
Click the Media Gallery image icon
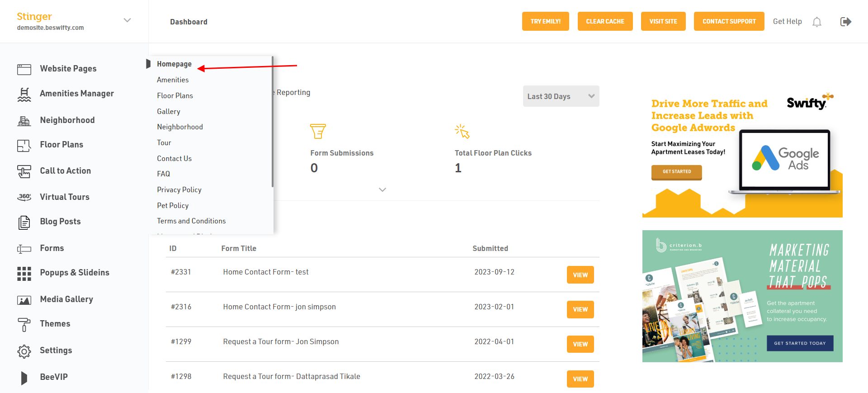tap(24, 300)
